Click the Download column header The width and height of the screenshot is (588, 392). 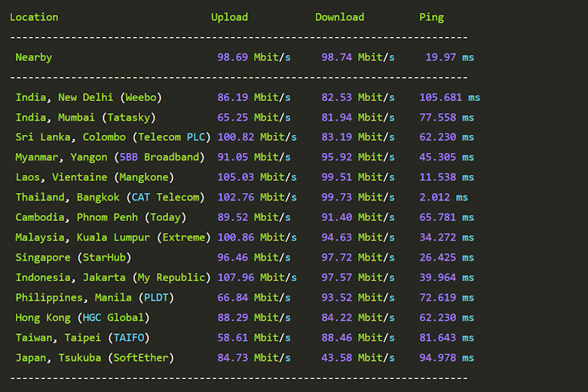click(339, 17)
